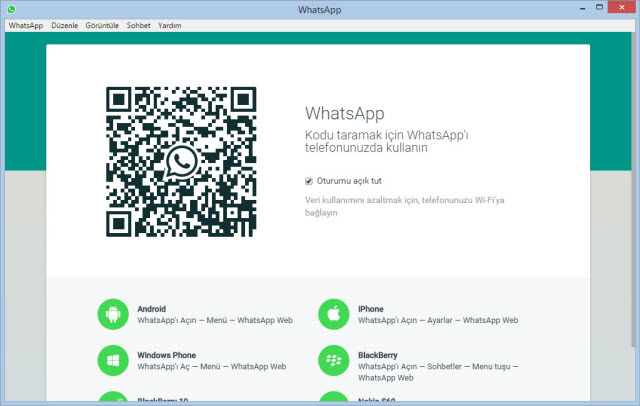640x406 pixels.
Task: Click the large WhatsApp heading
Action: [344, 113]
